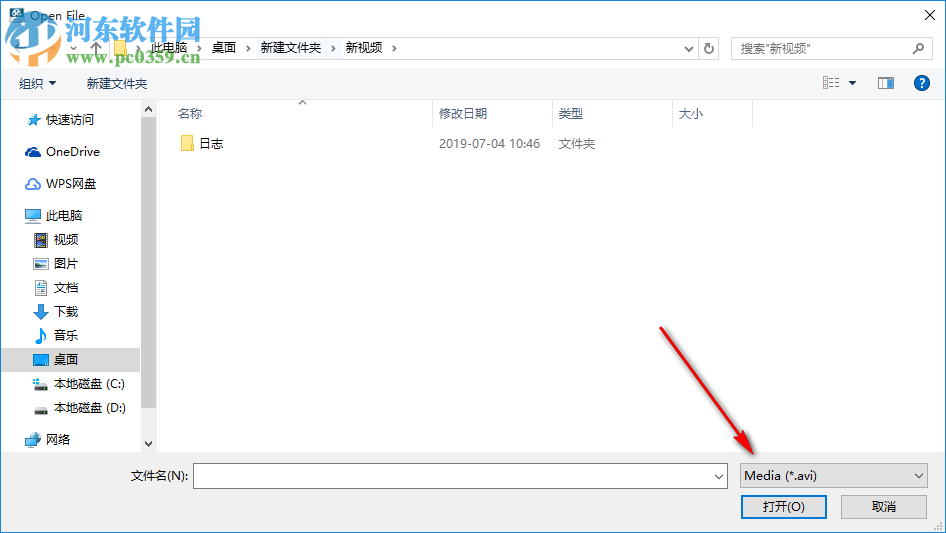Expand the recent locations arrow beside up button
This screenshot has height=533, width=946.
pos(74,48)
